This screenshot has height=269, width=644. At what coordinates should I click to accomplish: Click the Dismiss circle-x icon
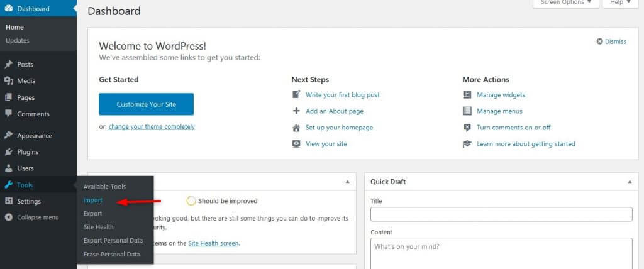pos(599,41)
